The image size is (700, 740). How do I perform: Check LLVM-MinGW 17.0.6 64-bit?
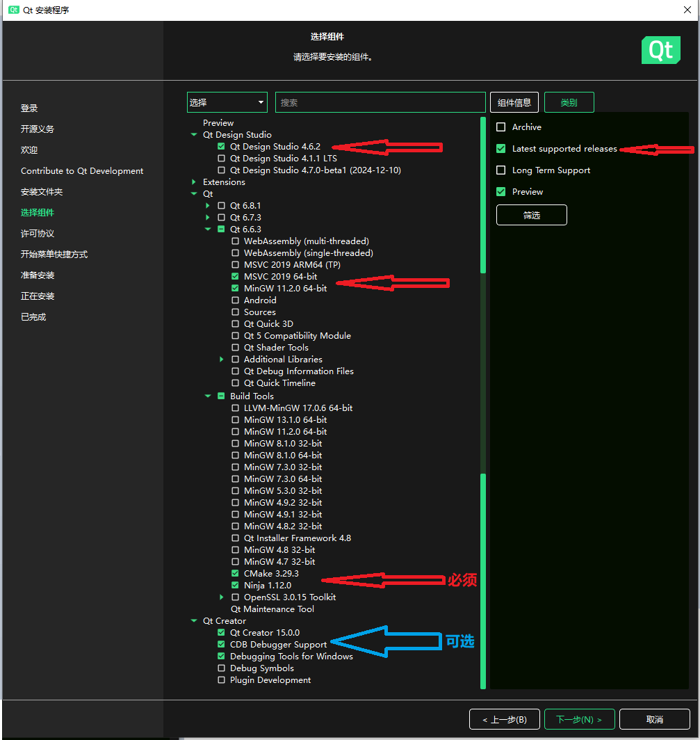[235, 408]
